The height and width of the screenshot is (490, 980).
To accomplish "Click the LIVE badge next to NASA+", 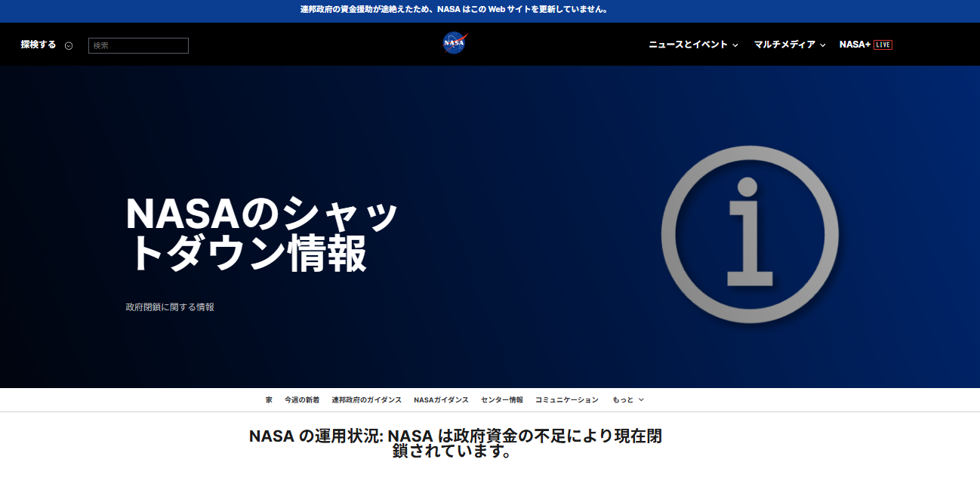I will (883, 45).
